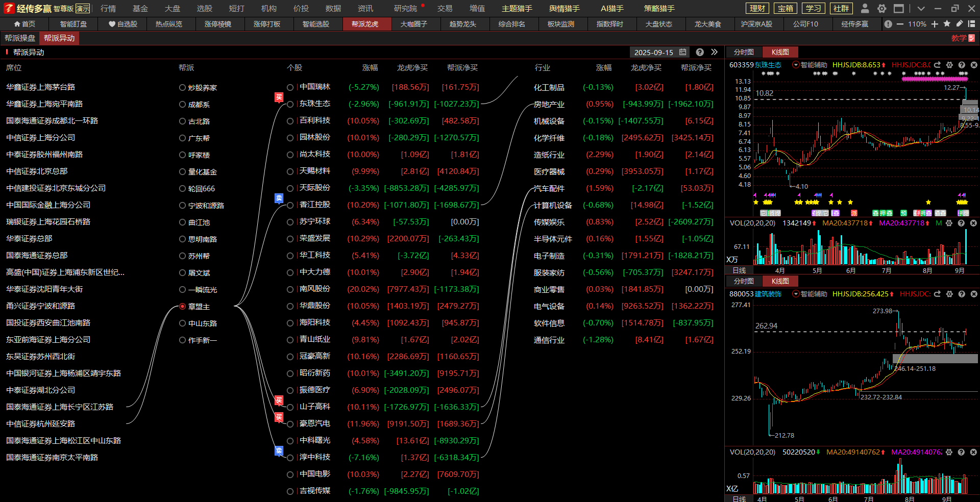
Task: Select the 成都系 radio button
Action: click(182, 104)
